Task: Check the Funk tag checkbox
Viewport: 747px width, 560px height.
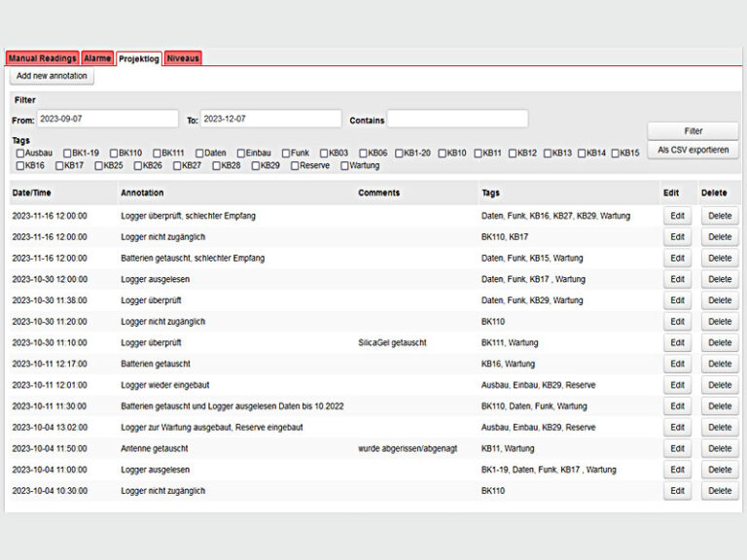Action: click(x=287, y=153)
